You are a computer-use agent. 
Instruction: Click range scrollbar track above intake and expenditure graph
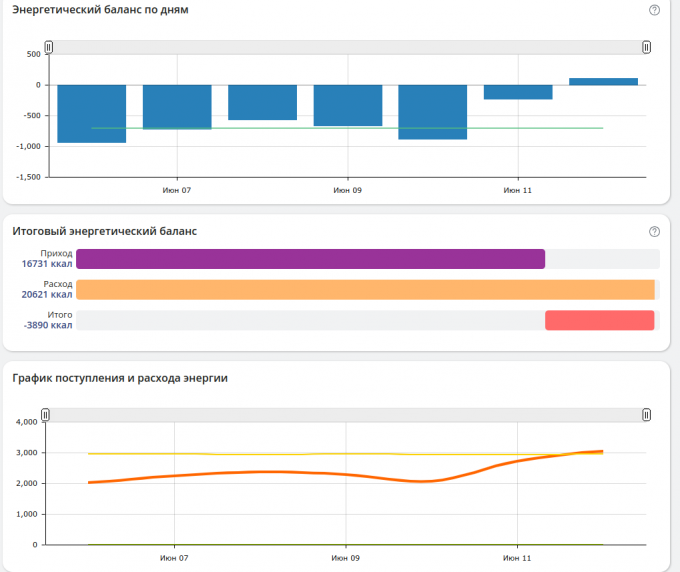point(347,414)
